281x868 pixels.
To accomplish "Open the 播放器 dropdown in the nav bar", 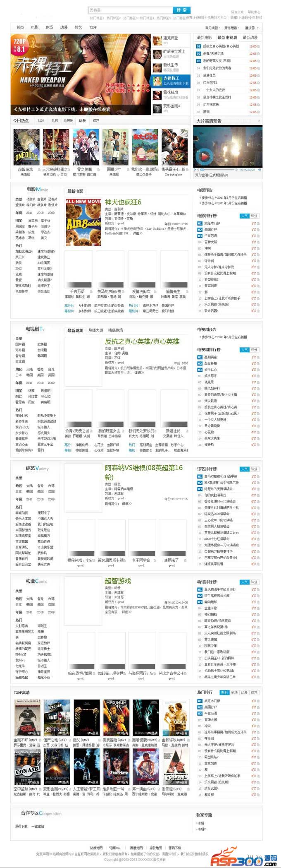I will click(251, 28).
